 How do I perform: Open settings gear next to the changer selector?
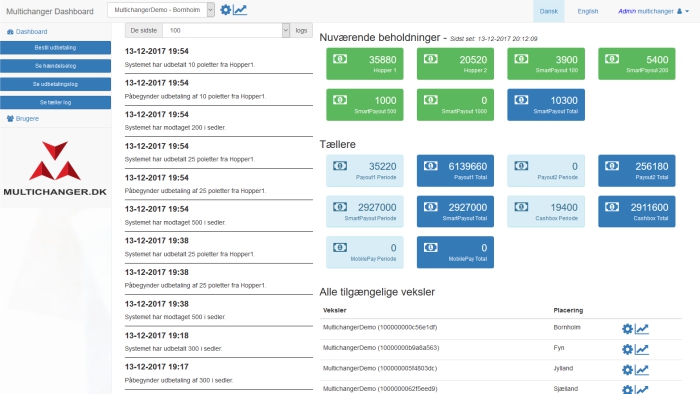tap(225, 10)
